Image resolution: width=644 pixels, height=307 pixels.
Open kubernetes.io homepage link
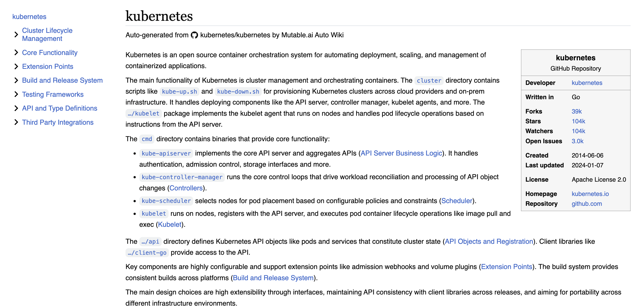pos(590,194)
